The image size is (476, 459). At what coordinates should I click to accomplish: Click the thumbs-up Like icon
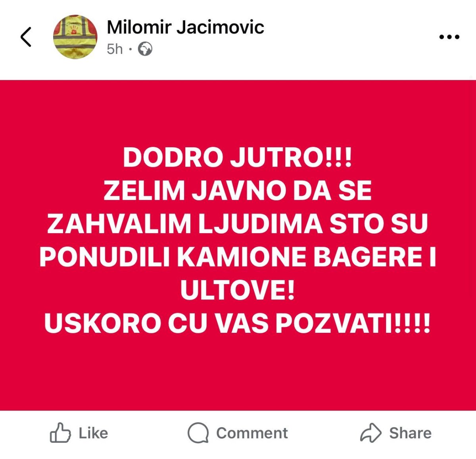[x=60, y=433]
